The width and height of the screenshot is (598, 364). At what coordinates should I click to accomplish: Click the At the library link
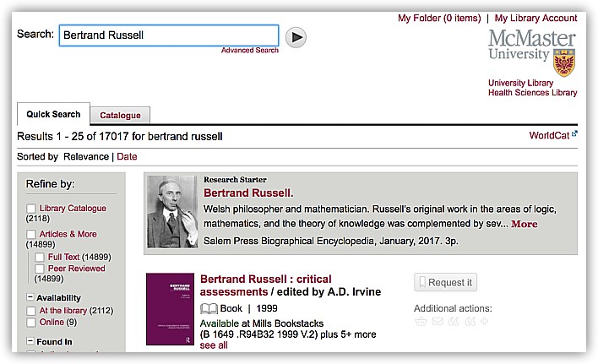63,311
